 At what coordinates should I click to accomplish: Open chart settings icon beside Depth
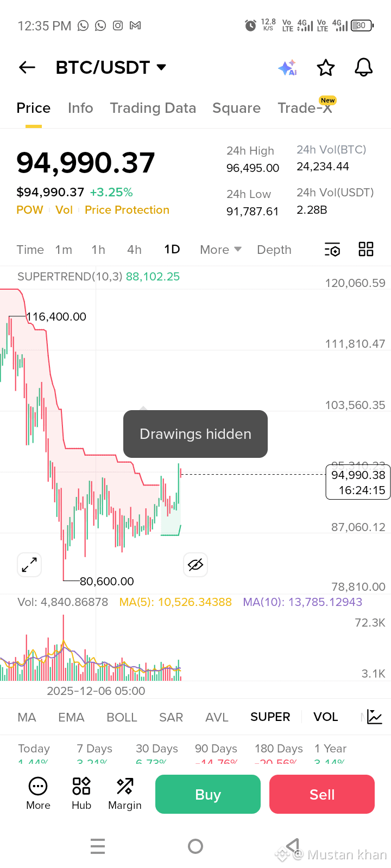tap(332, 250)
